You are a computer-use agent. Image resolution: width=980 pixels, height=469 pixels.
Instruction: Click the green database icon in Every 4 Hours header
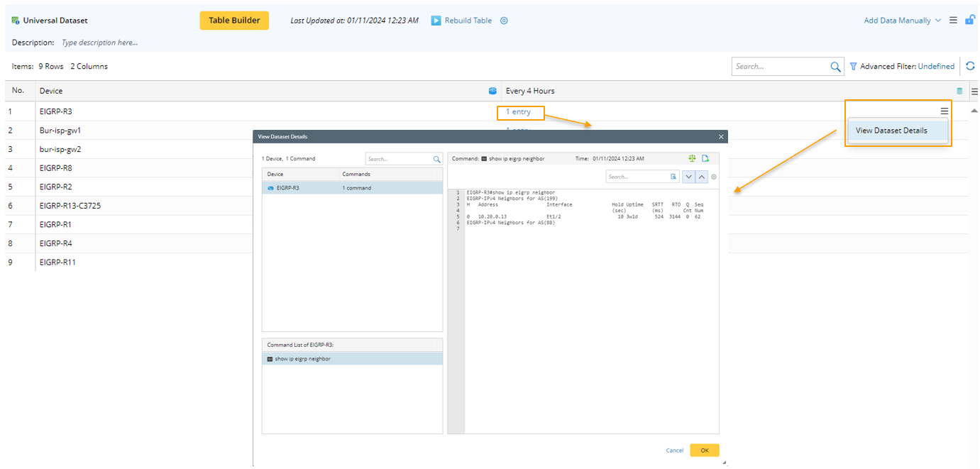point(959,91)
